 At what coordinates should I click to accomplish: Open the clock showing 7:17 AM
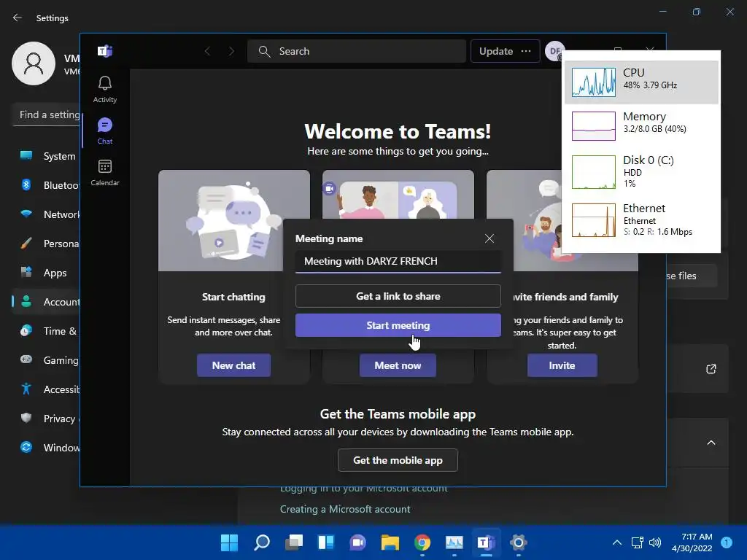pos(692,542)
